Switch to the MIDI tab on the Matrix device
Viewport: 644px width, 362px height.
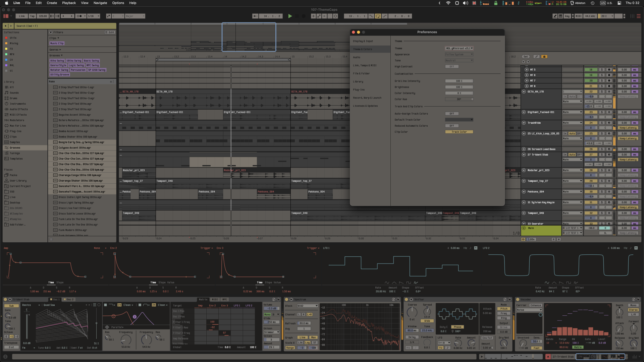pos(214,299)
